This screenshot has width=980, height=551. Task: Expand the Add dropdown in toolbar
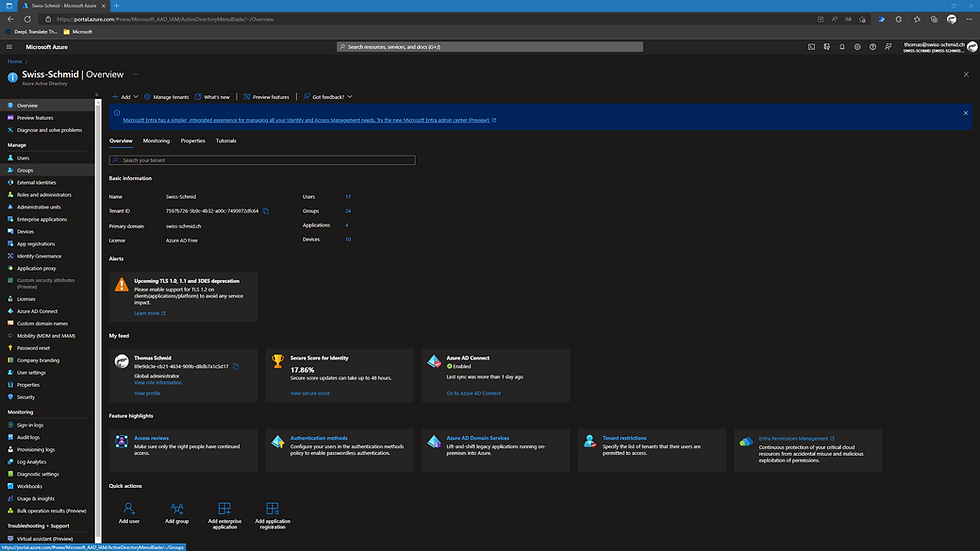125,97
